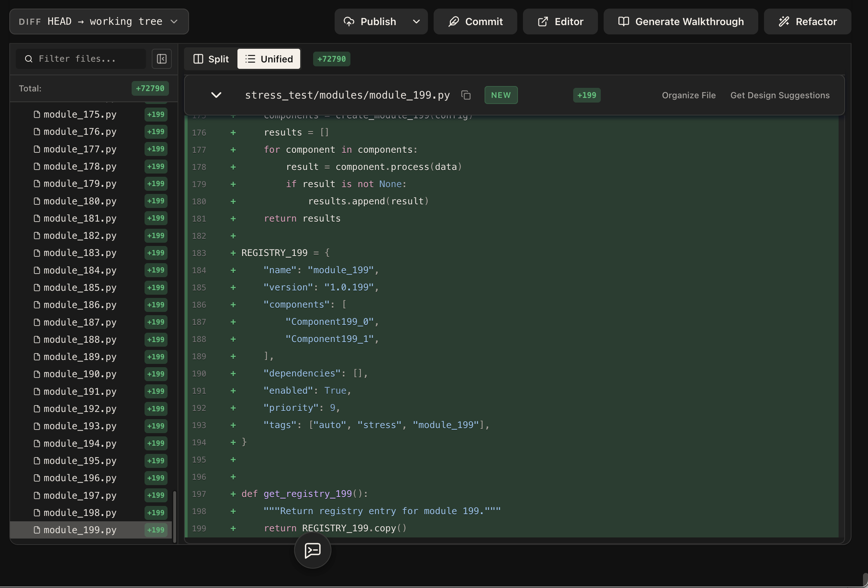Click the copy file path icon
This screenshot has width=868, height=588.
(466, 95)
